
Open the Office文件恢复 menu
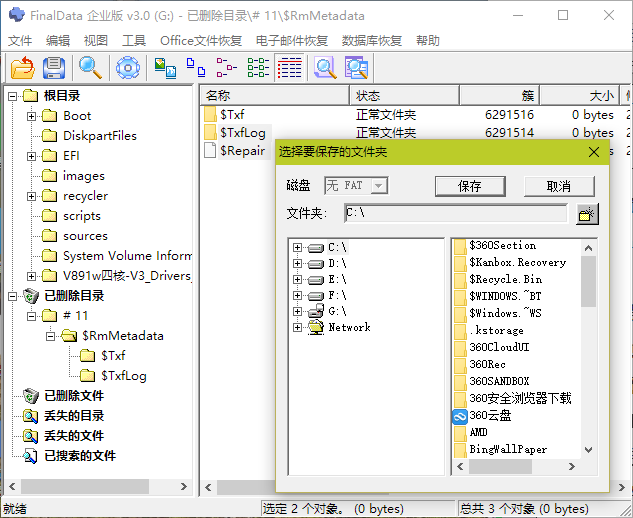pos(201,41)
